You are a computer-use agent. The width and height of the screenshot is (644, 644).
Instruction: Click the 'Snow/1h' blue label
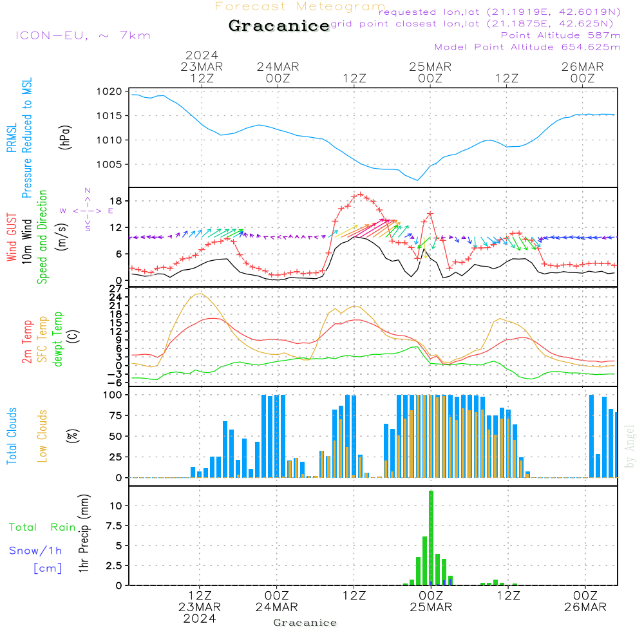(x=35, y=551)
